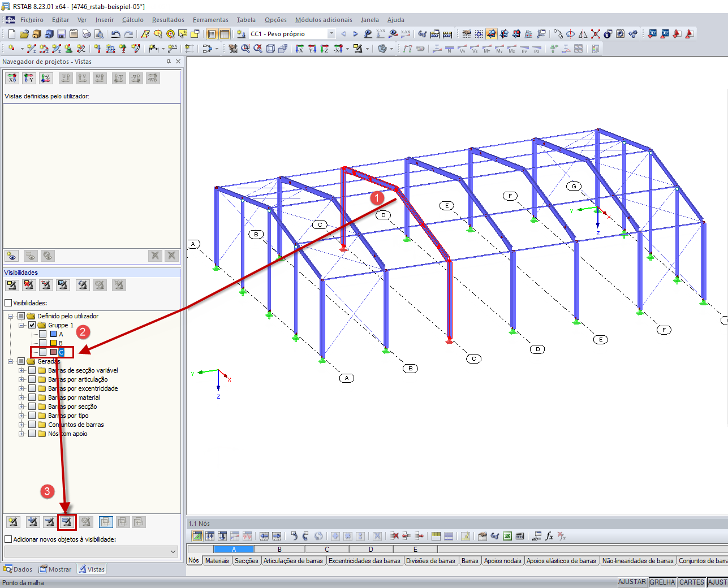Show shear force Vz diagram

[x=475, y=49]
